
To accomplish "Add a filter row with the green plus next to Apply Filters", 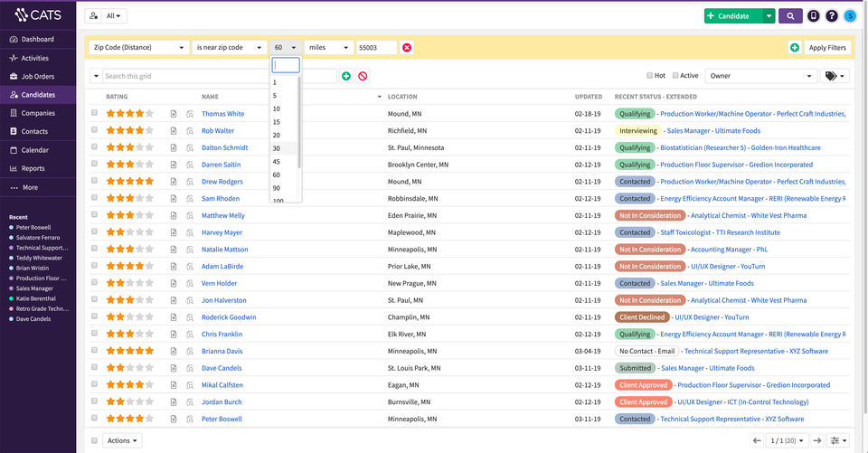I will pyautogui.click(x=794, y=47).
